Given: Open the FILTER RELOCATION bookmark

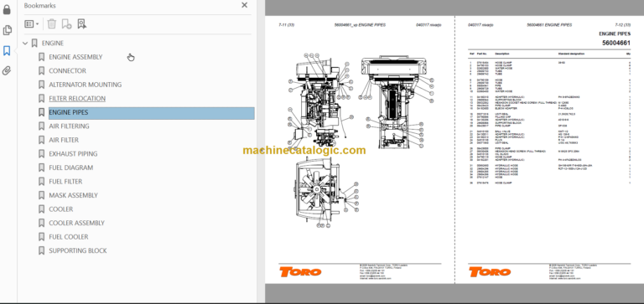Looking at the screenshot, I should [77, 99].
